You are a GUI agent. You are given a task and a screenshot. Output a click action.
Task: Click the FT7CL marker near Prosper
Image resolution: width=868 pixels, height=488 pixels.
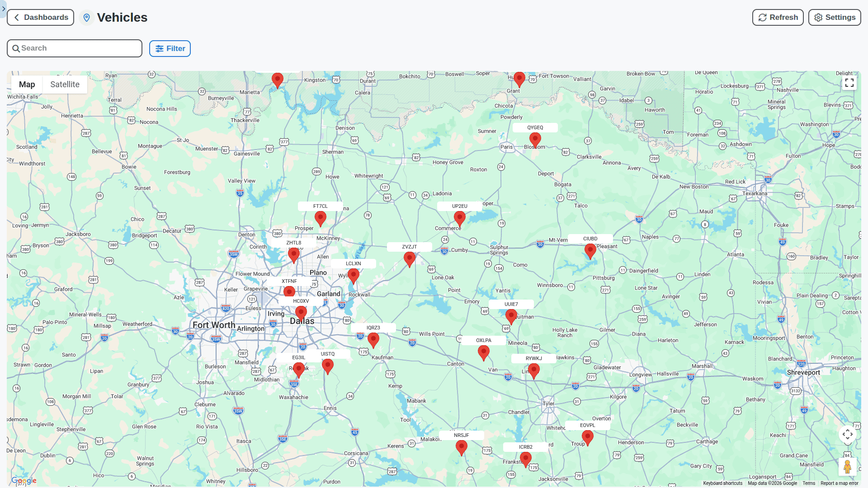click(320, 218)
